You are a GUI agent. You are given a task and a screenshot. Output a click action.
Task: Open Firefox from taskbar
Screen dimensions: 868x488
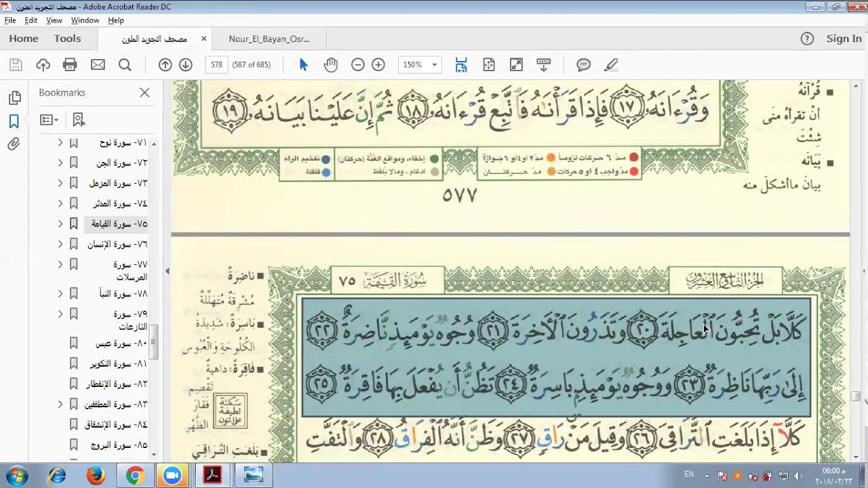[96, 476]
